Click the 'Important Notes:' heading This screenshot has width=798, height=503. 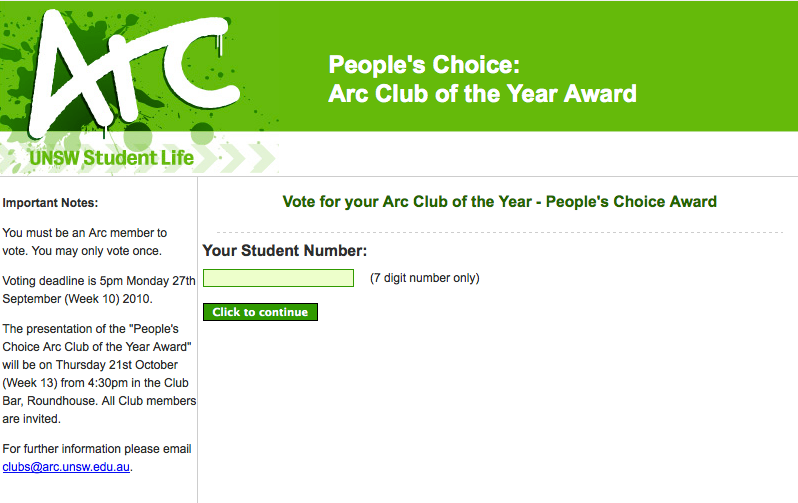[50, 203]
